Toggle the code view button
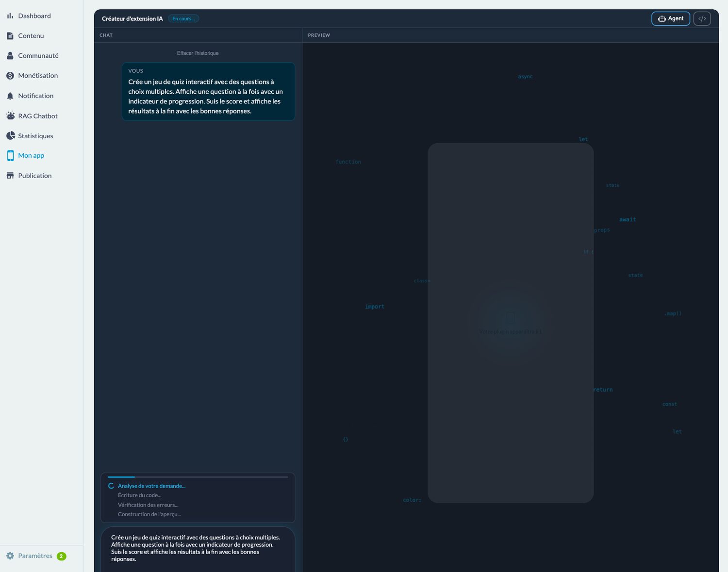Viewport: 728px width, 572px height. click(x=702, y=18)
